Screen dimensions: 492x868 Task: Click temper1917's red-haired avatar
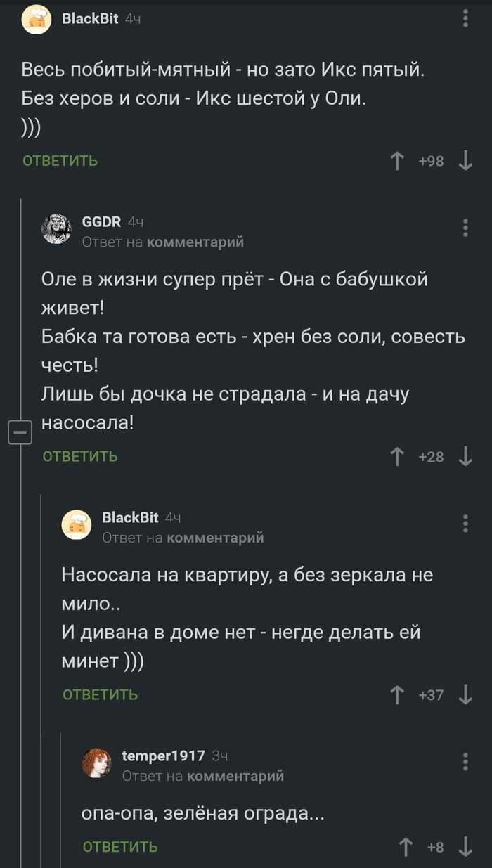97,763
